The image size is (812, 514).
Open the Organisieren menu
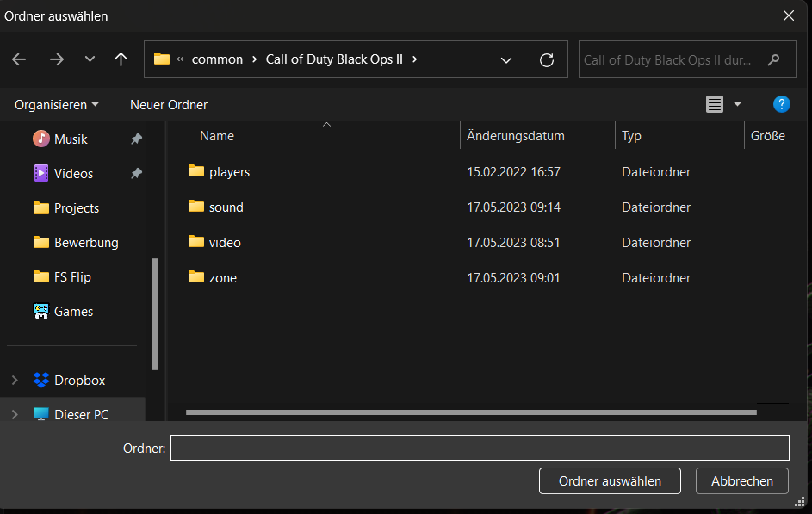coord(57,105)
